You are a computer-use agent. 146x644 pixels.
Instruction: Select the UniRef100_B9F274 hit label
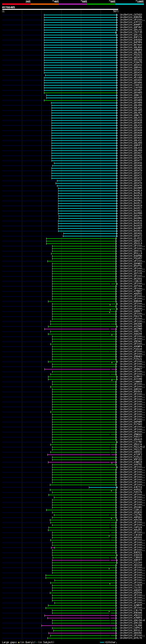coord(131,37)
